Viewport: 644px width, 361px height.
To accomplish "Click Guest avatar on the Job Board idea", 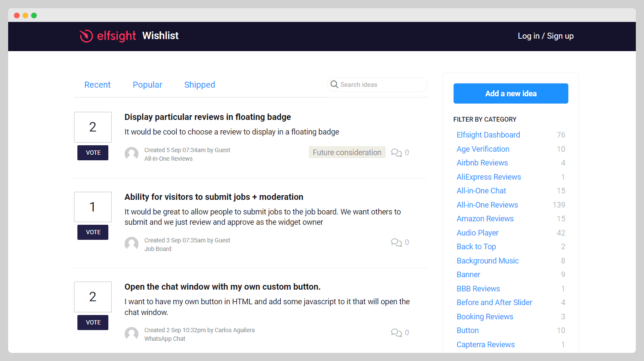I will point(132,244).
